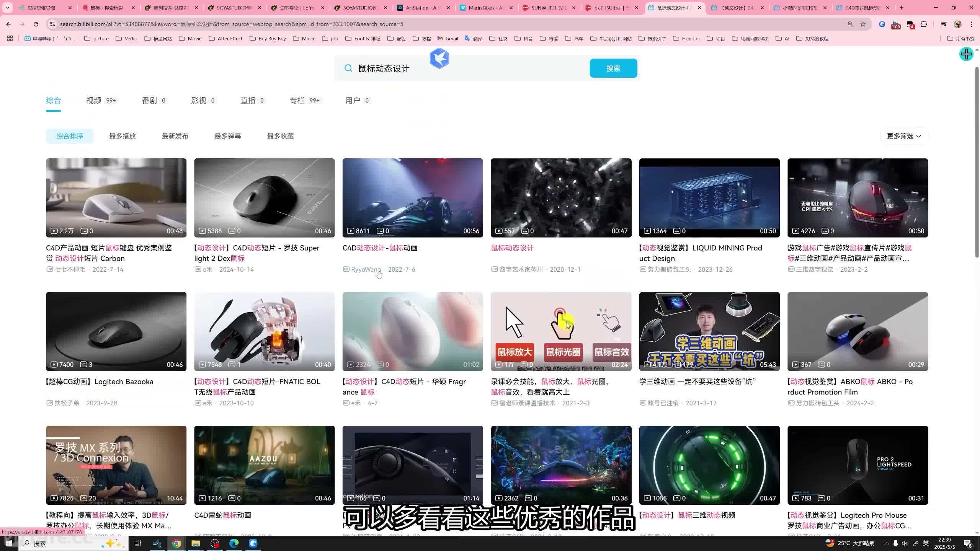Screen dimensions: 980x551
Task: Expand the 电脑问题解决 bookmark folder
Action: (750, 38)
